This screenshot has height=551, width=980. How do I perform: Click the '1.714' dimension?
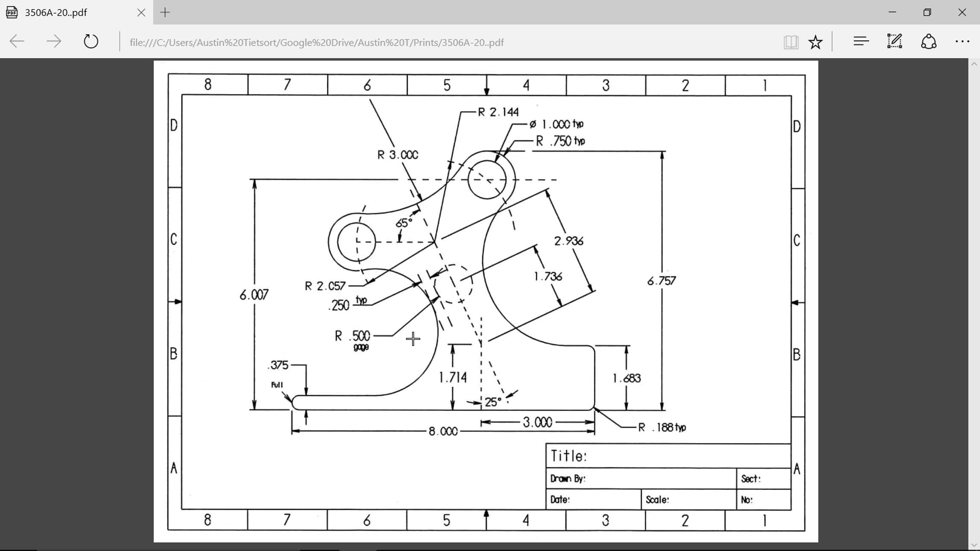point(453,378)
